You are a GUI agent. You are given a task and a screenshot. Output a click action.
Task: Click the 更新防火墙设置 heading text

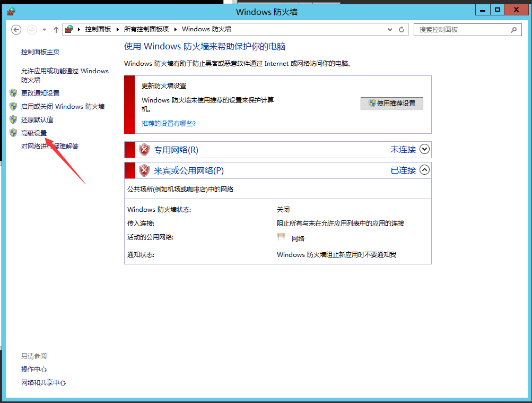pyautogui.click(x=164, y=85)
